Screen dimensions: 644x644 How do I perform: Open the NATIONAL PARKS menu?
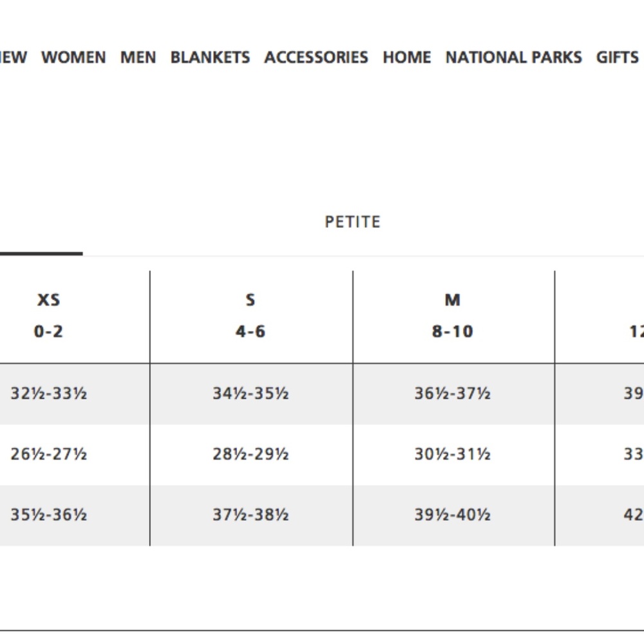(x=513, y=57)
